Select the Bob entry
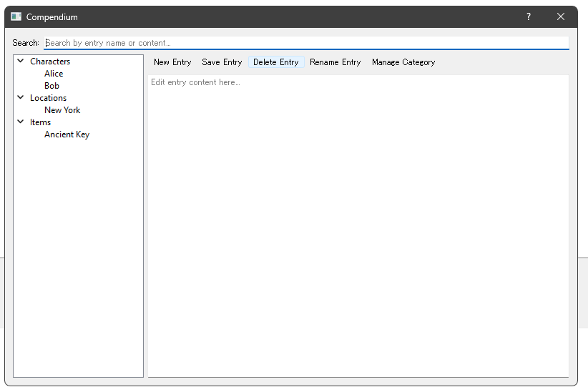 coord(52,86)
